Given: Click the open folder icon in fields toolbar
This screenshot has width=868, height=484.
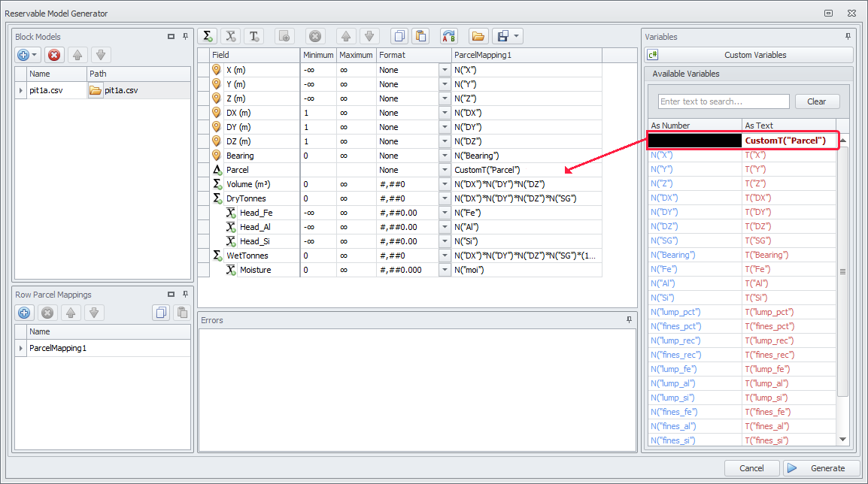Looking at the screenshot, I should pos(478,36).
